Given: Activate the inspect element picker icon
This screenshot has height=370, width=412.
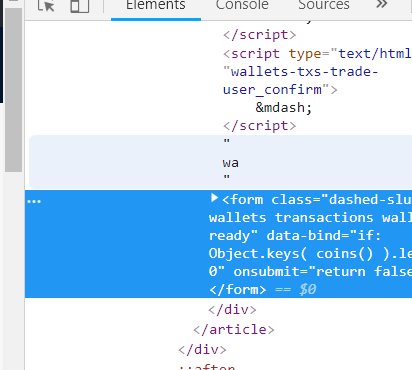Looking at the screenshot, I should click(46, 6).
